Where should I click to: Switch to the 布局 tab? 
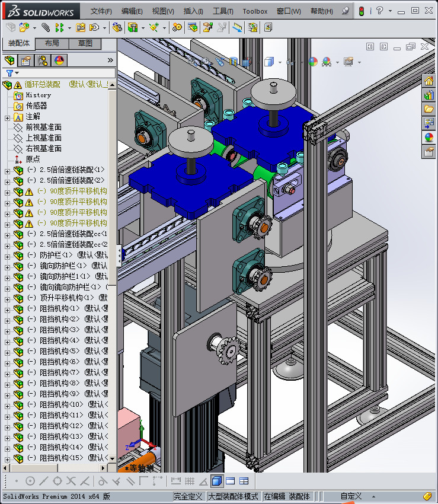[52, 43]
